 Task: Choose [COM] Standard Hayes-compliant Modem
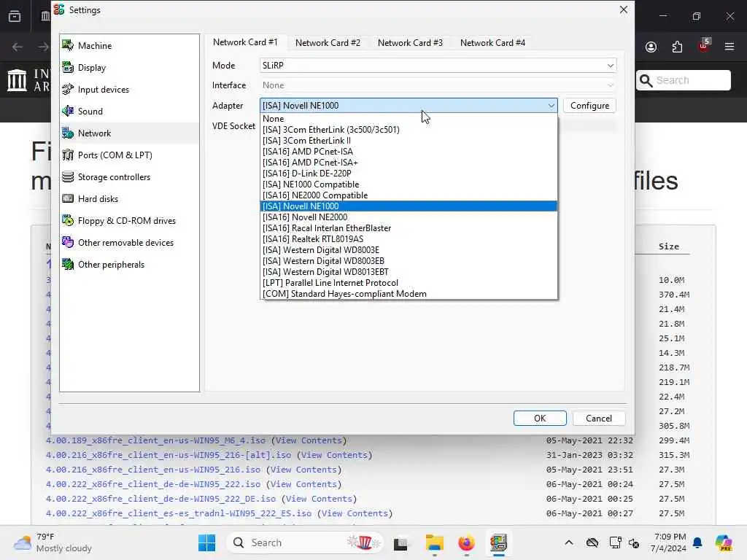pos(409,294)
